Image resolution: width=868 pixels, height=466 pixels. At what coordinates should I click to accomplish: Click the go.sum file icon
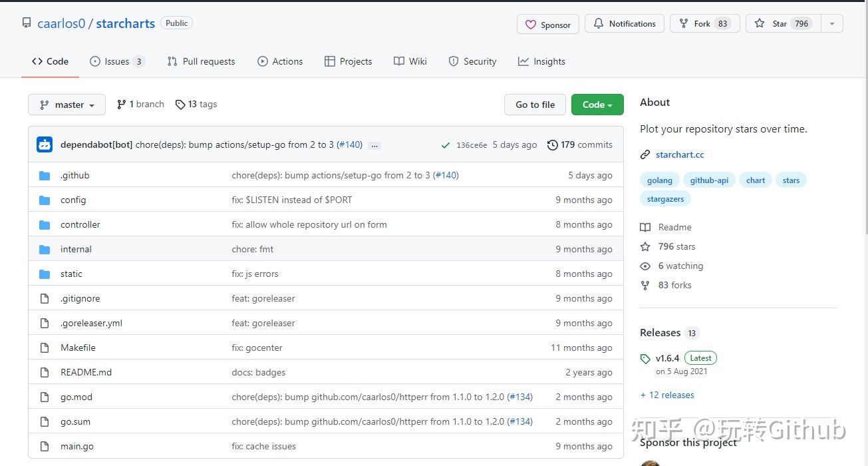pos(45,422)
